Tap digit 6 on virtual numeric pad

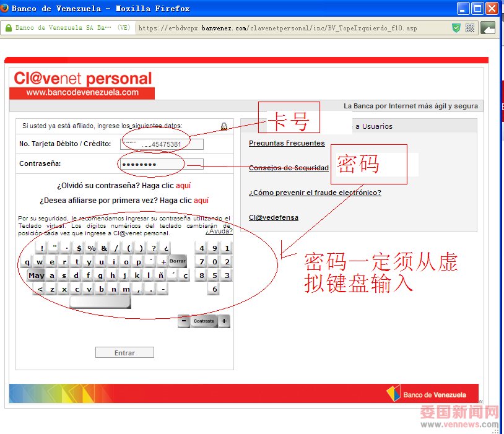click(x=214, y=289)
